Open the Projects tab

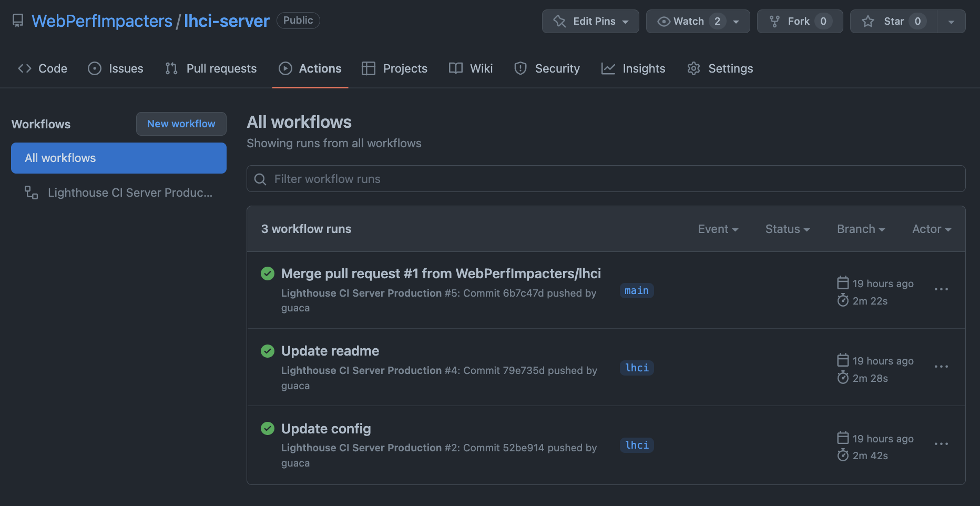point(395,68)
